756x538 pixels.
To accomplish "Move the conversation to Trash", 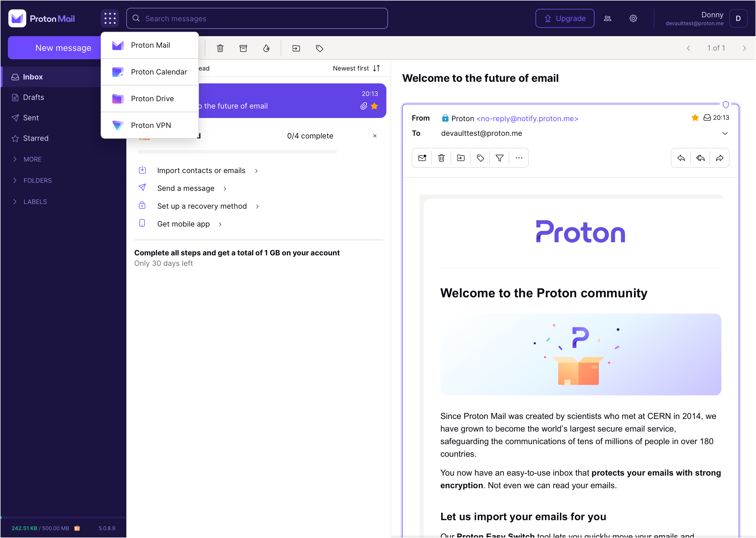I will coord(220,48).
